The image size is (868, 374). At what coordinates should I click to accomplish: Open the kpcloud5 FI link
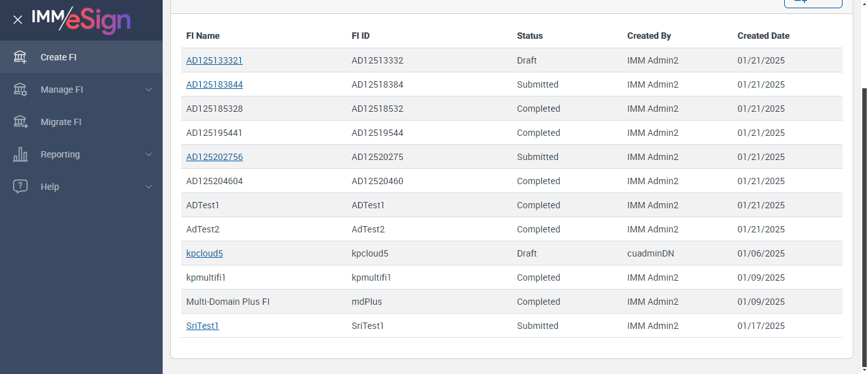coord(204,253)
